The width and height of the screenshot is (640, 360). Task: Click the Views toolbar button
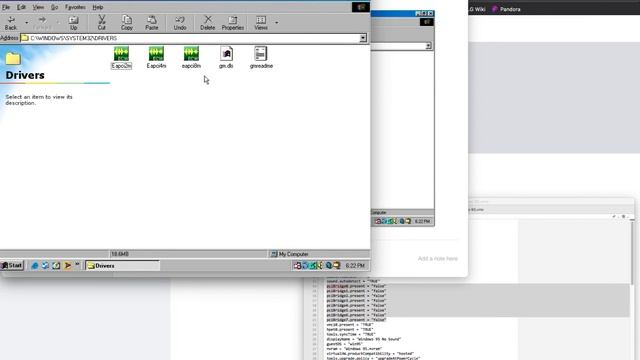coord(261,23)
